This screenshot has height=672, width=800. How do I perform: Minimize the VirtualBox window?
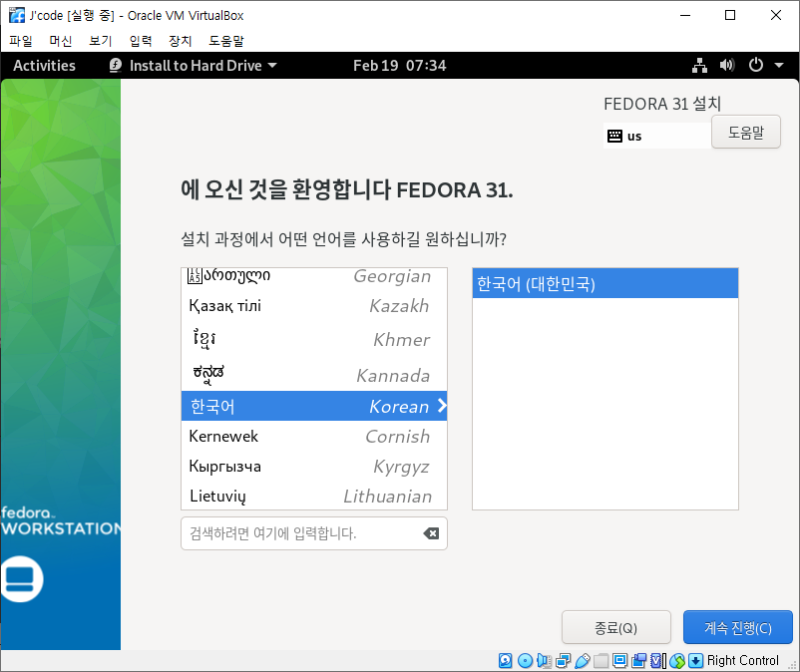tap(685, 15)
